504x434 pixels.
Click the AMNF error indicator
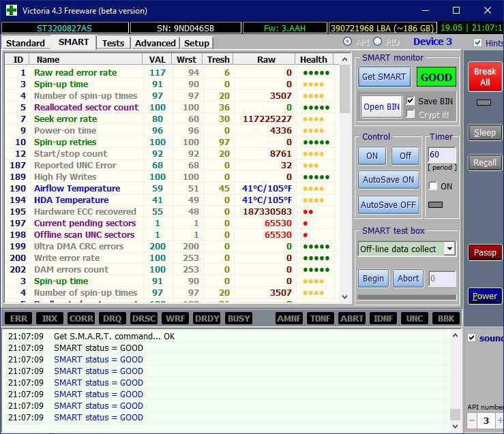(289, 318)
